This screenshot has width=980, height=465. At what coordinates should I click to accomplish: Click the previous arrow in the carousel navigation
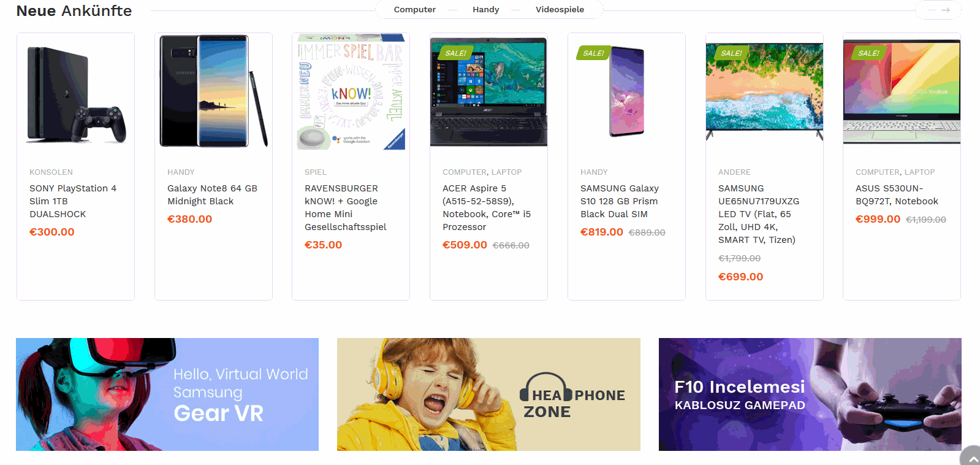(932, 10)
